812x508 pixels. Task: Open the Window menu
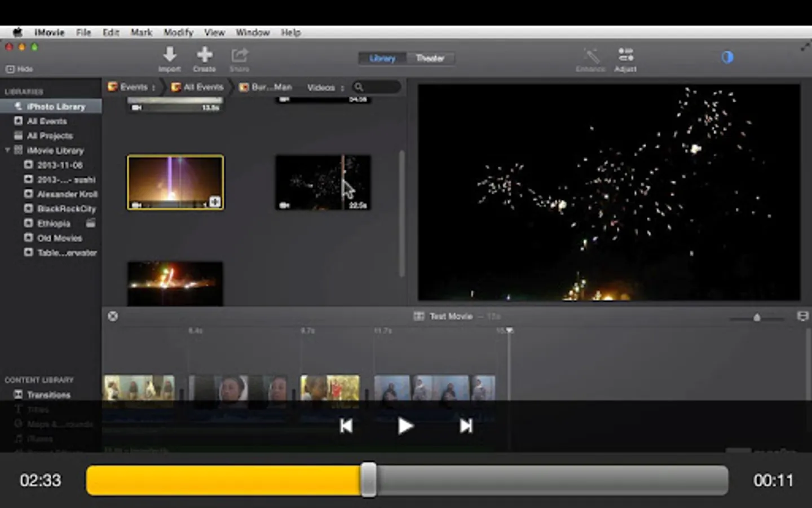coord(253,32)
